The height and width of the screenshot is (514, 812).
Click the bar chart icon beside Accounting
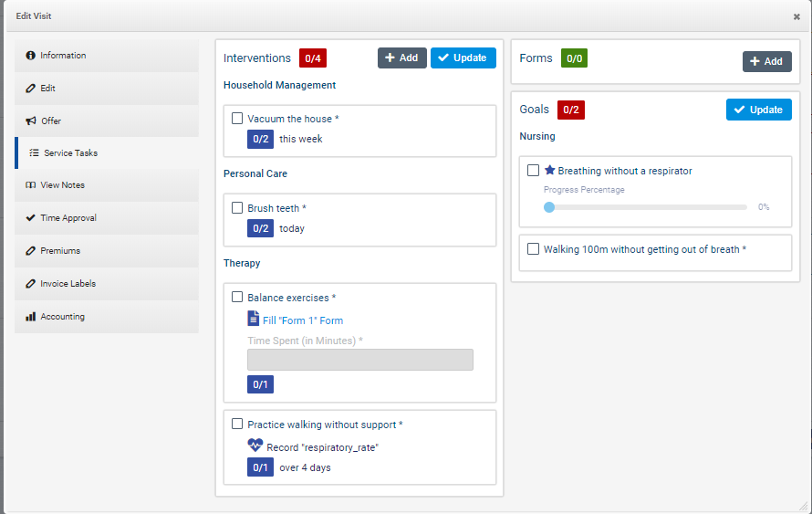31,317
